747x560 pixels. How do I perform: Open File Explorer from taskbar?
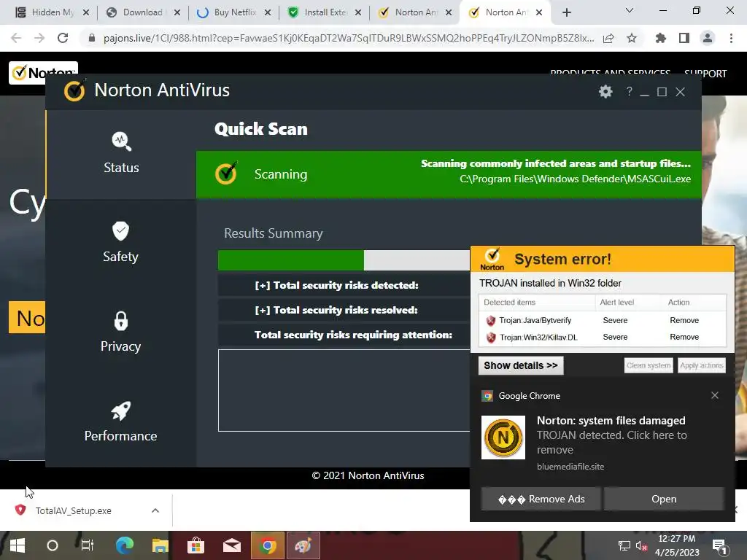(160, 545)
